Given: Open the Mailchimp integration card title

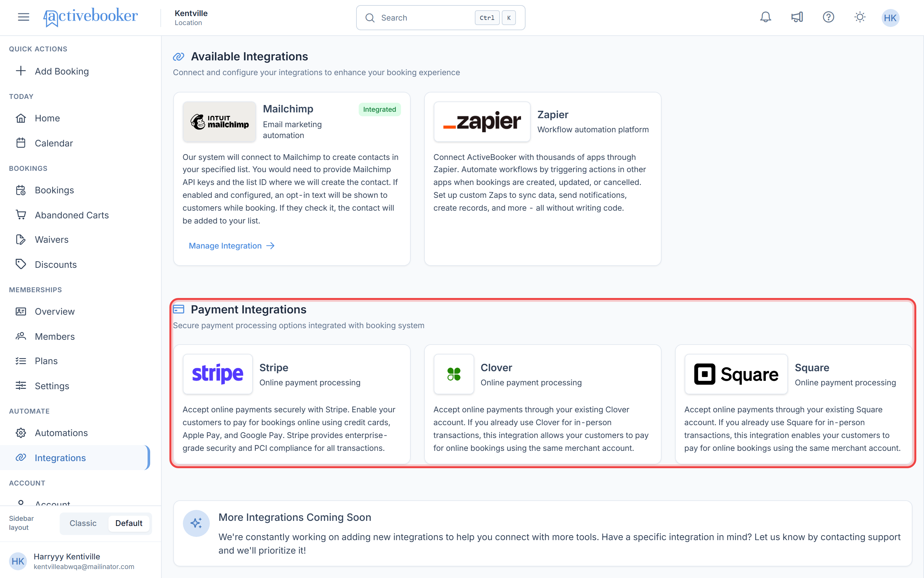Looking at the screenshot, I should (288, 109).
